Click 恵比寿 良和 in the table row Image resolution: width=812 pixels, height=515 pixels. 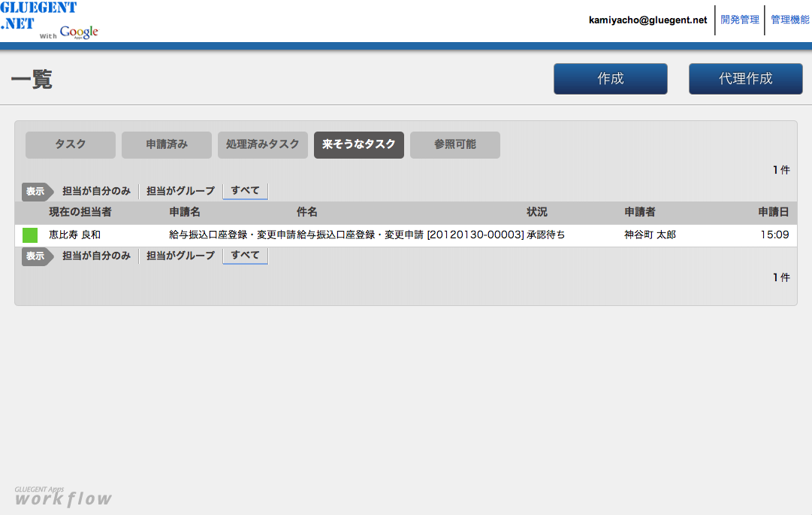[x=74, y=235]
